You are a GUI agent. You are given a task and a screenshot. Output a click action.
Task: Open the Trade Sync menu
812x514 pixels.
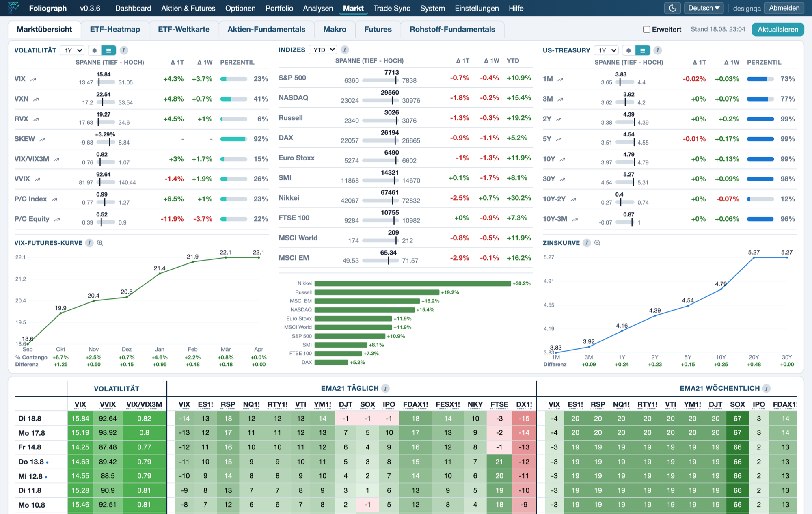(392, 8)
